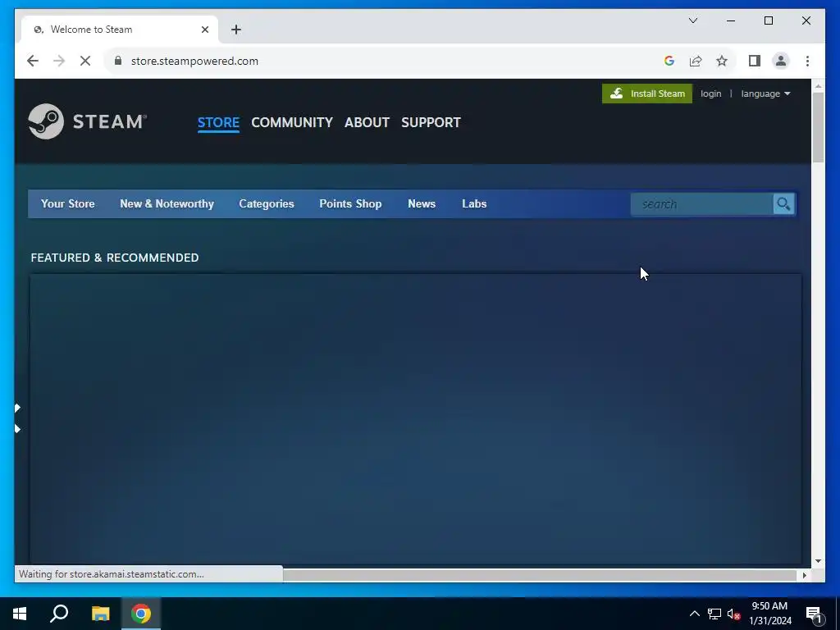Open the language dropdown

click(765, 94)
